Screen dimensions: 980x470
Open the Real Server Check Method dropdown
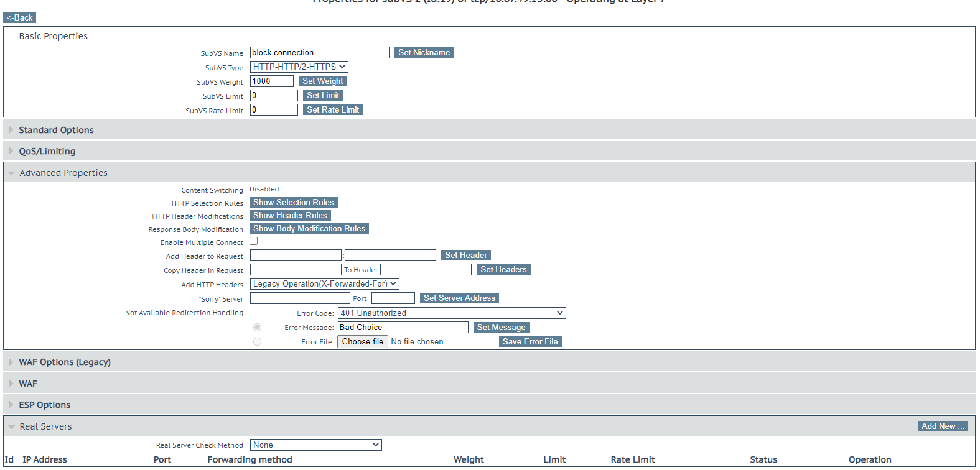pyautogui.click(x=316, y=445)
